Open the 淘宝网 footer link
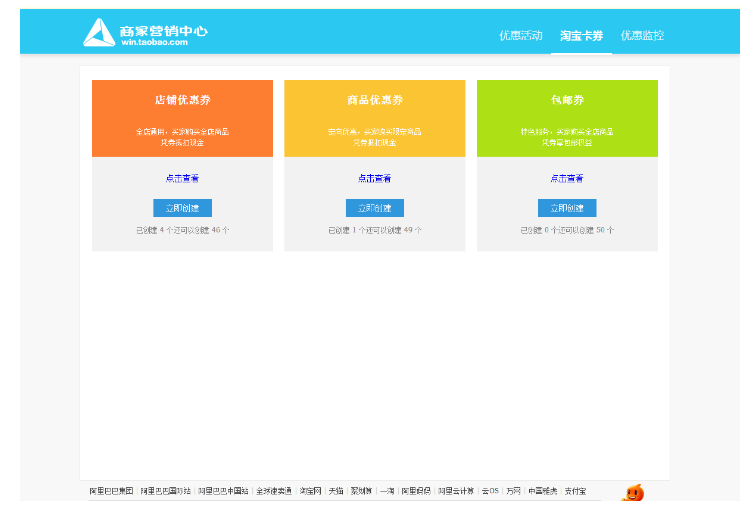The height and width of the screenshot is (506, 752). pyautogui.click(x=310, y=491)
